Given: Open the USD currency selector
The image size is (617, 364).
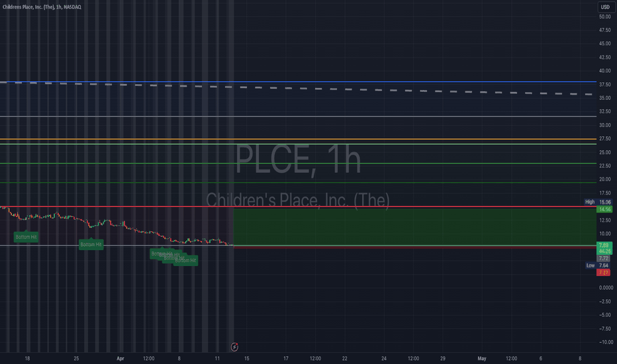Looking at the screenshot, I should [605, 7].
